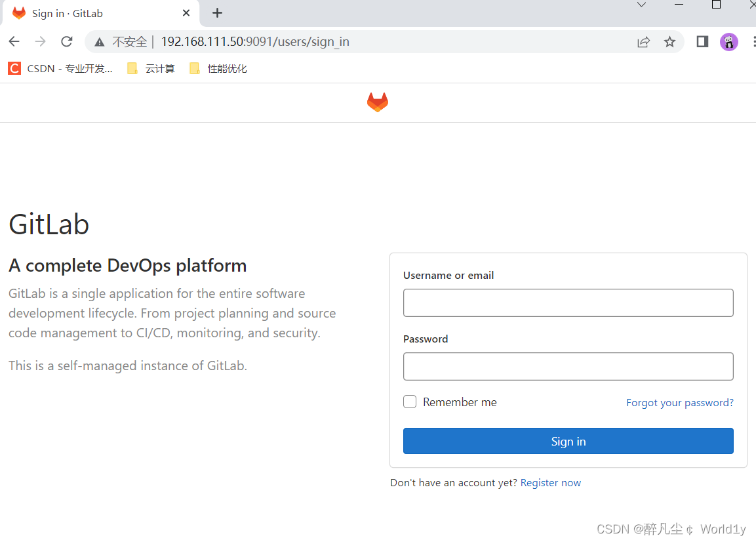This screenshot has width=756, height=542.
Task: Open a new browser tab
Action: (218, 13)
